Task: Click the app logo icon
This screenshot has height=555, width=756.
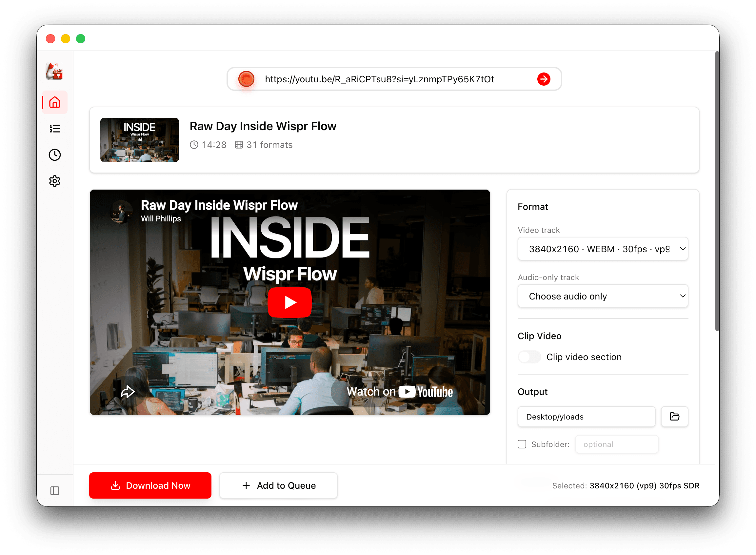Action: [x=54, y=71]
